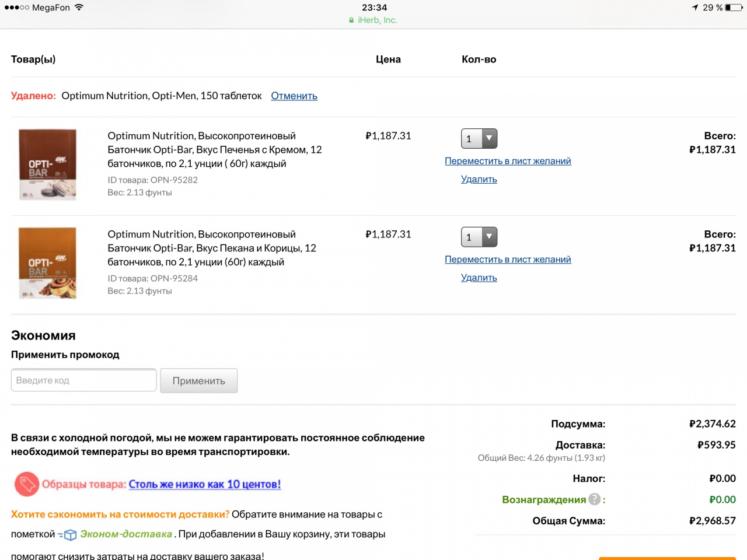Viewport: 747px width, 560px height.
Task: Click the rewards question mark help icon
Action: point(594,499)
